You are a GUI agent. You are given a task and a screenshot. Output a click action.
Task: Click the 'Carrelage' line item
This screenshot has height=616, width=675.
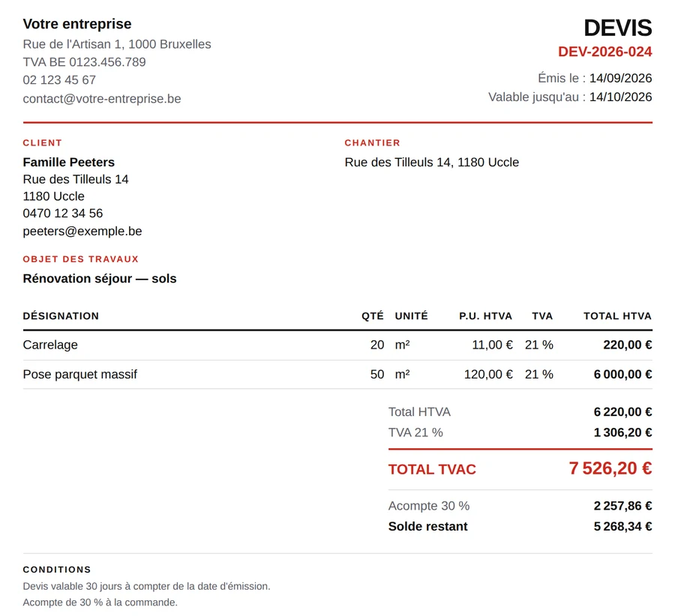[x=50, y=345]
